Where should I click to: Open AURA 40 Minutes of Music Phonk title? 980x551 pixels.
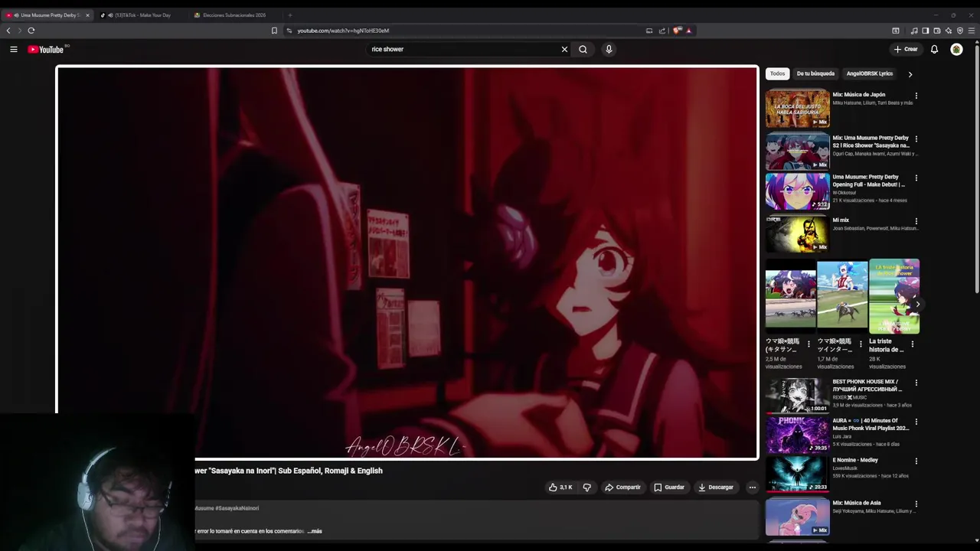[x=871, y=425]
